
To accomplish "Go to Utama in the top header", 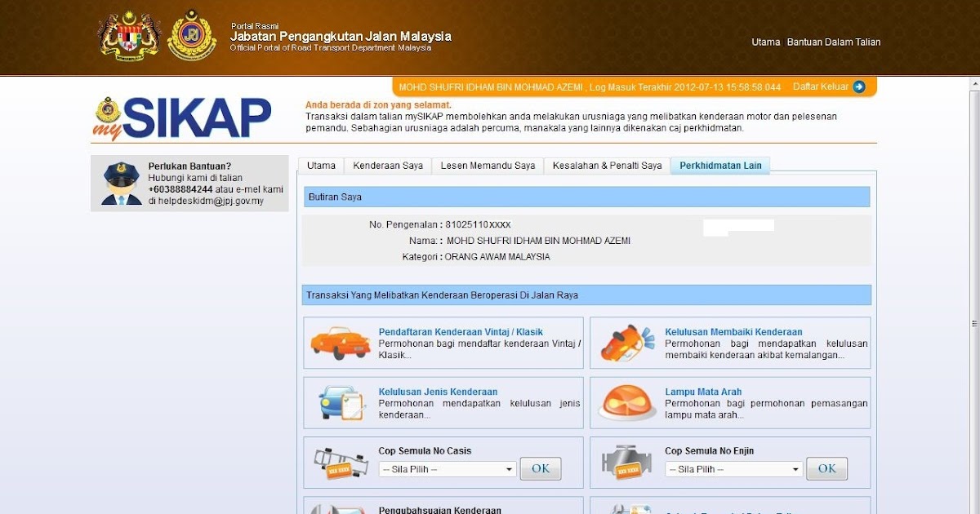I will [x=766, y=42].
